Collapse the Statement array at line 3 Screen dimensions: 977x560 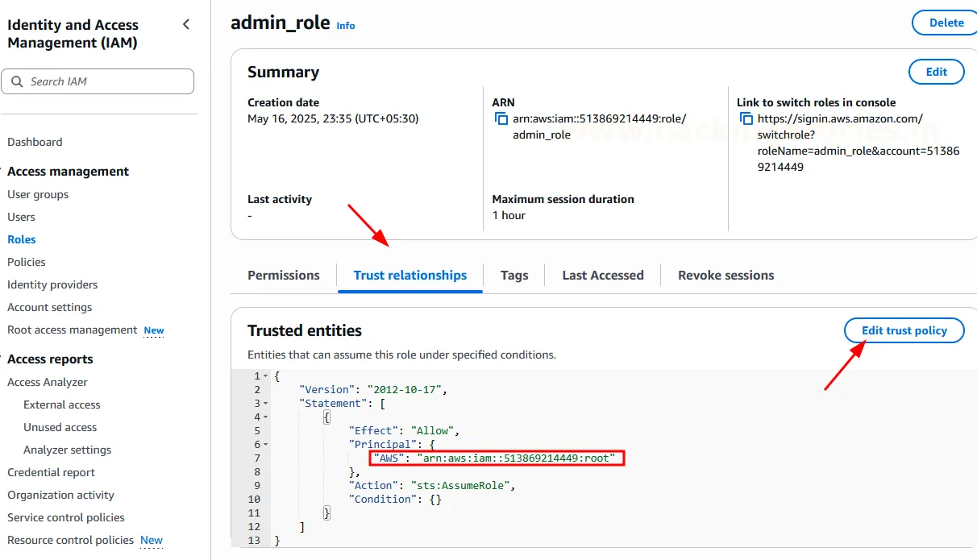pos(267,404)
